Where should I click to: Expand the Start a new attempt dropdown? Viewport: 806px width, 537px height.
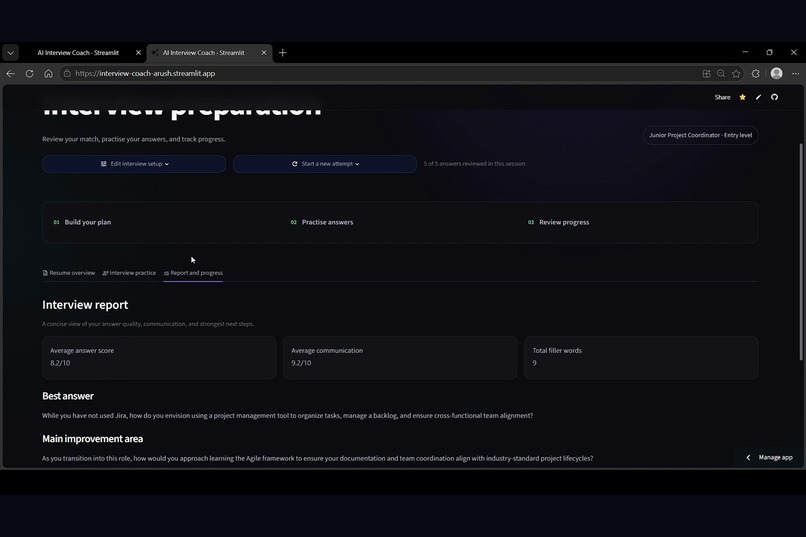point(325,164)
